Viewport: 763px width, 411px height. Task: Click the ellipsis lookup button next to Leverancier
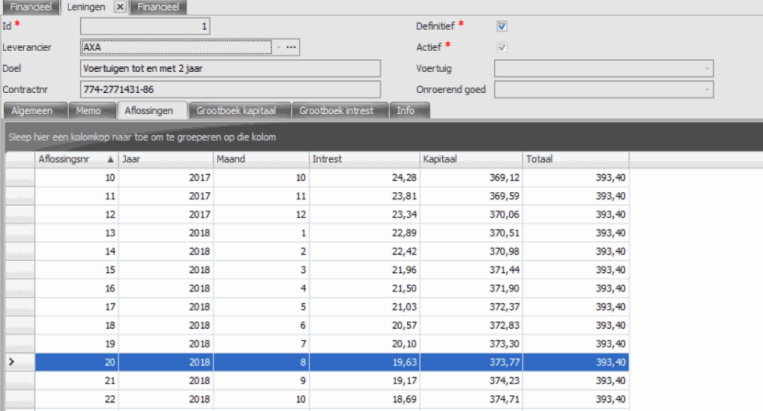pos(292,47)
